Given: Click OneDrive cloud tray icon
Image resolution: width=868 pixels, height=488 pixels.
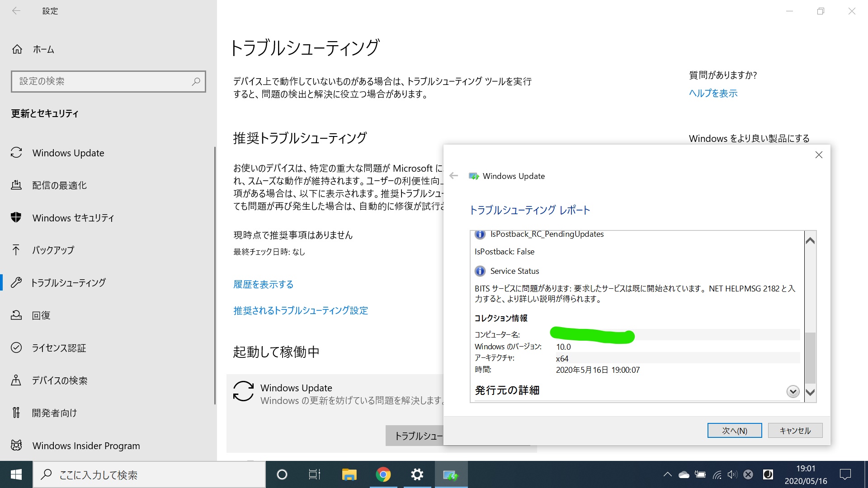Looking at the screenshot, I should (684, 474).
